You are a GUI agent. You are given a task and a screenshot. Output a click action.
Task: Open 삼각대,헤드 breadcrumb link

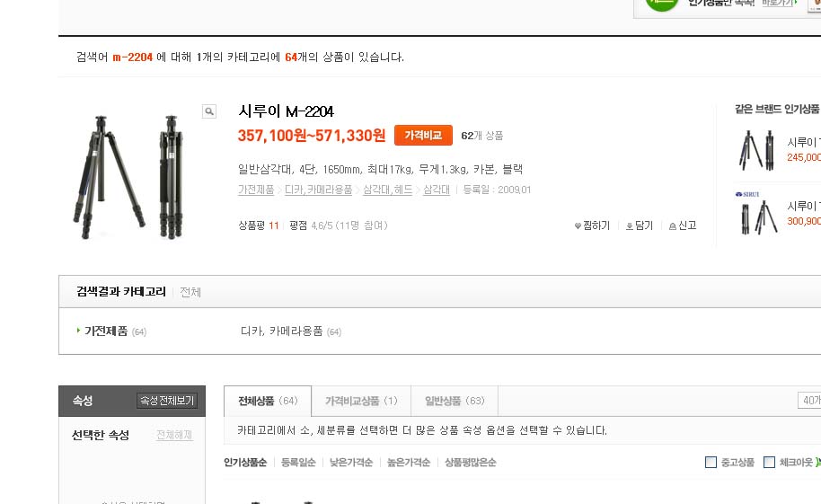(x=388, y=190)
